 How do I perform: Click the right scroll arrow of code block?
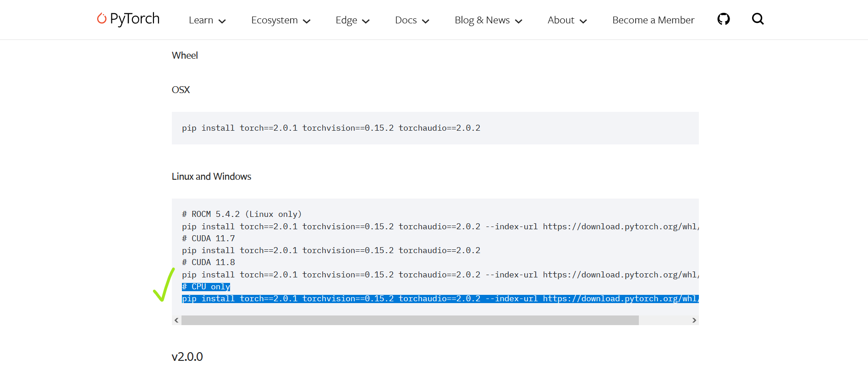click(694, 321)
